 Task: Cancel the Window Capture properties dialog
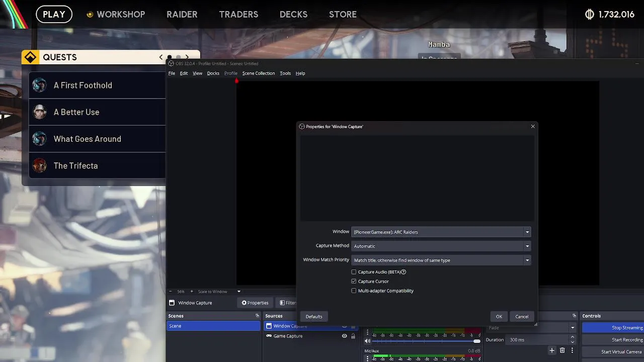522,316
